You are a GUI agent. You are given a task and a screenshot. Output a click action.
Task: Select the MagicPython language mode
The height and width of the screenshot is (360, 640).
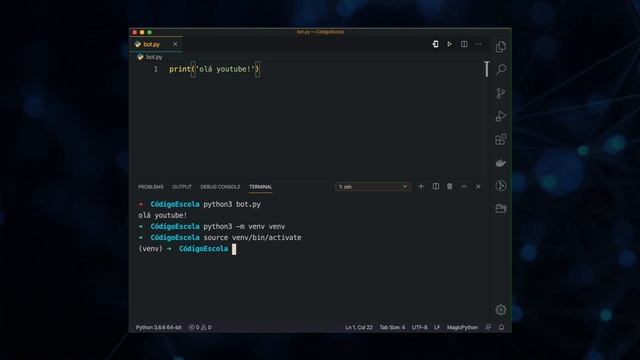pos(462,327)
